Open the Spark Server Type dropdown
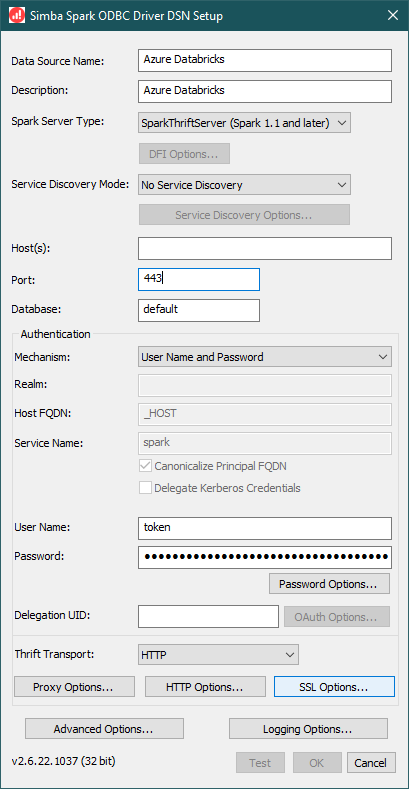Viewport: 409px width, 789px height. click(244, 123)
